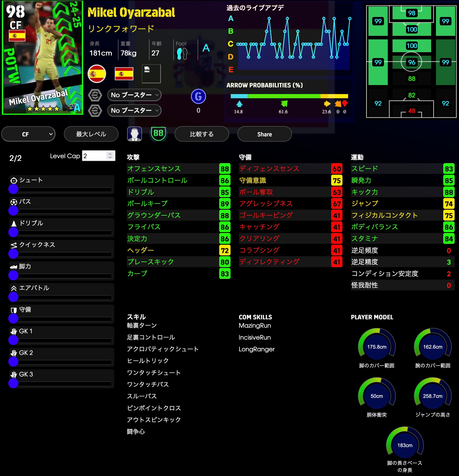Click the エアバトル chevrons icon

tap(14, 288)
